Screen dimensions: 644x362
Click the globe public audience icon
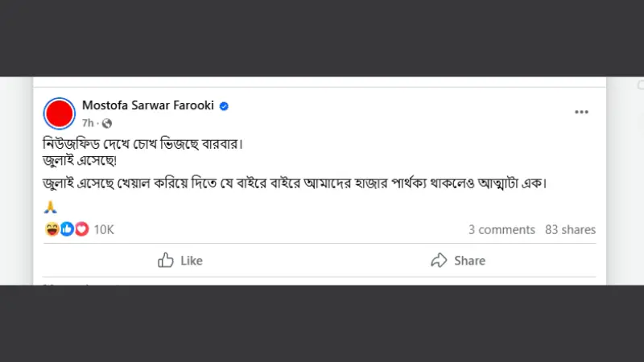point(107,123)
